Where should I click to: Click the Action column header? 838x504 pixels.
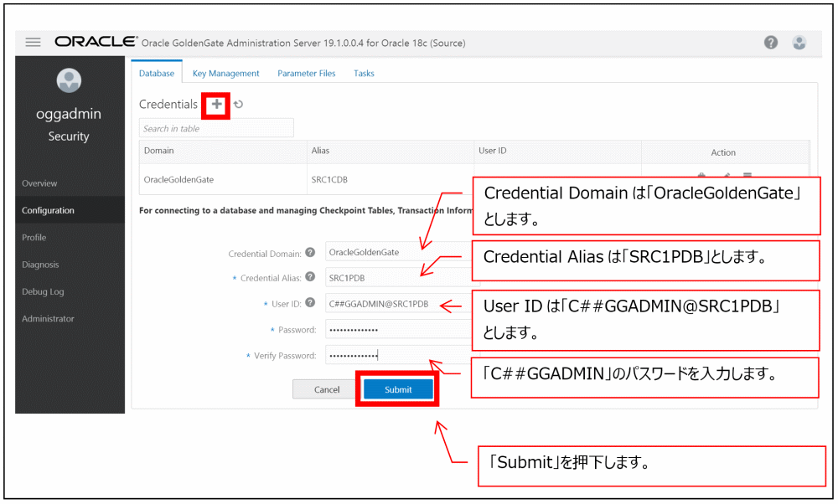pos(723,152)
